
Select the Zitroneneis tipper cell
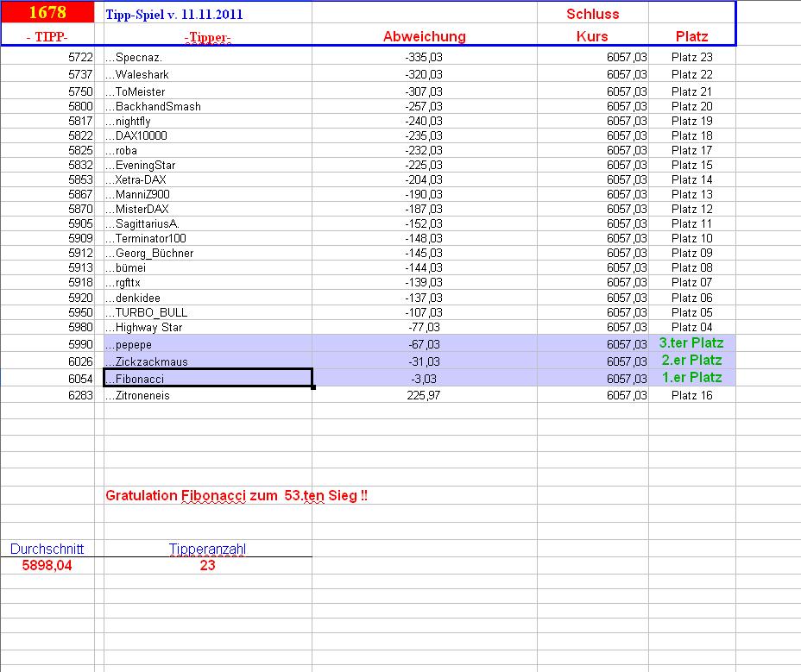tap(208, 395)
